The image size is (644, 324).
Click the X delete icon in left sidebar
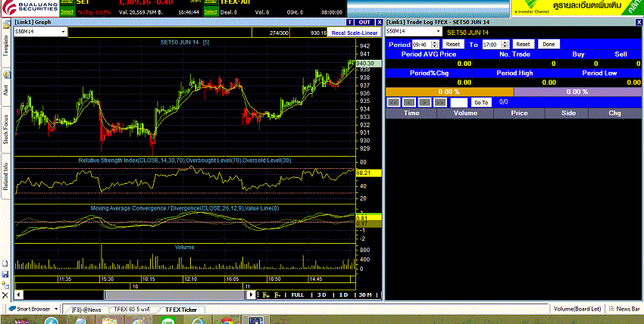point(5,294)
